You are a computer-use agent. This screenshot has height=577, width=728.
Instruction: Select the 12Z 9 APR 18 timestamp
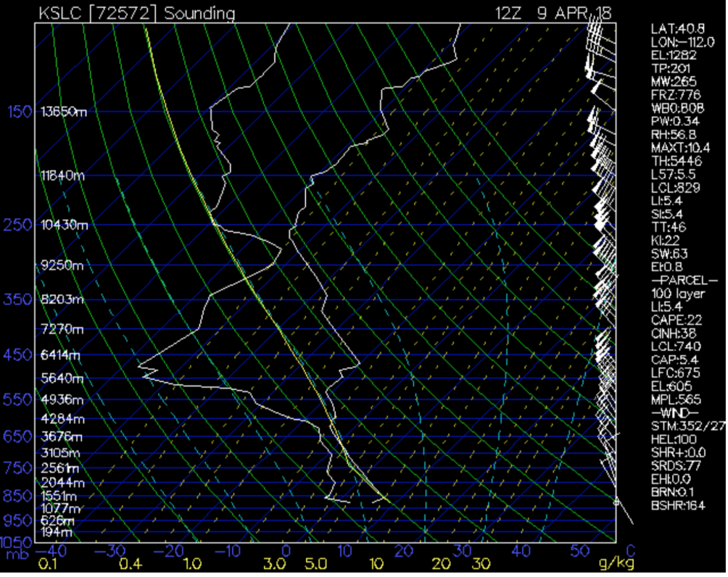pos(555,14)
